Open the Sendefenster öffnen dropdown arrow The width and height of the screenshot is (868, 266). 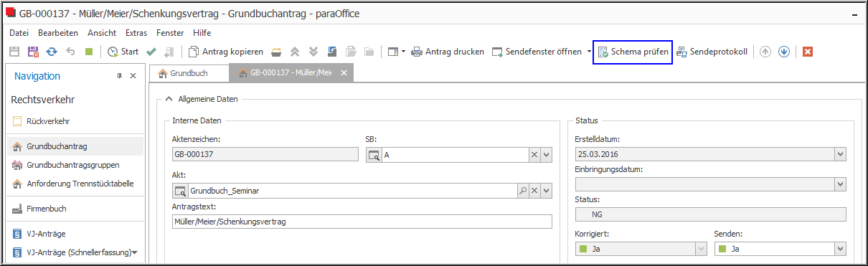[589, 52]
